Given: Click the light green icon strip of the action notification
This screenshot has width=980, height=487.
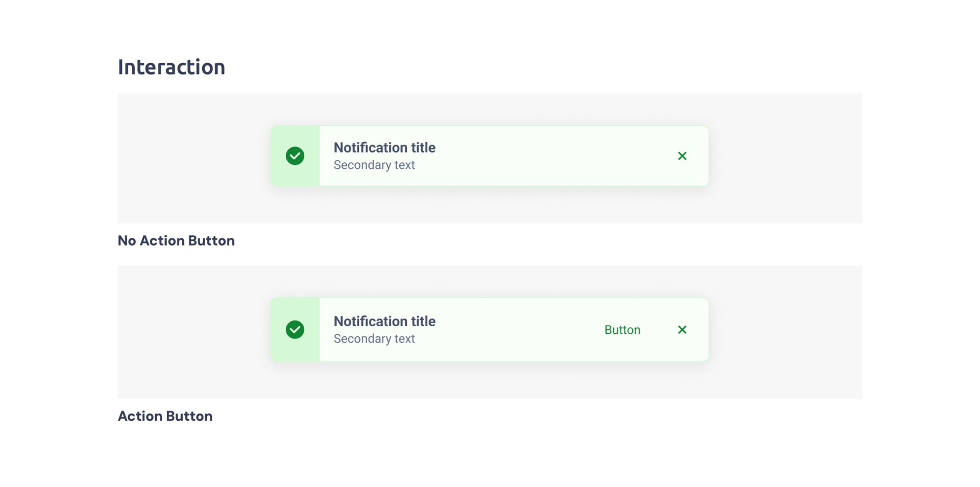Looking at the screenshot, I should (x=295, y=351).
